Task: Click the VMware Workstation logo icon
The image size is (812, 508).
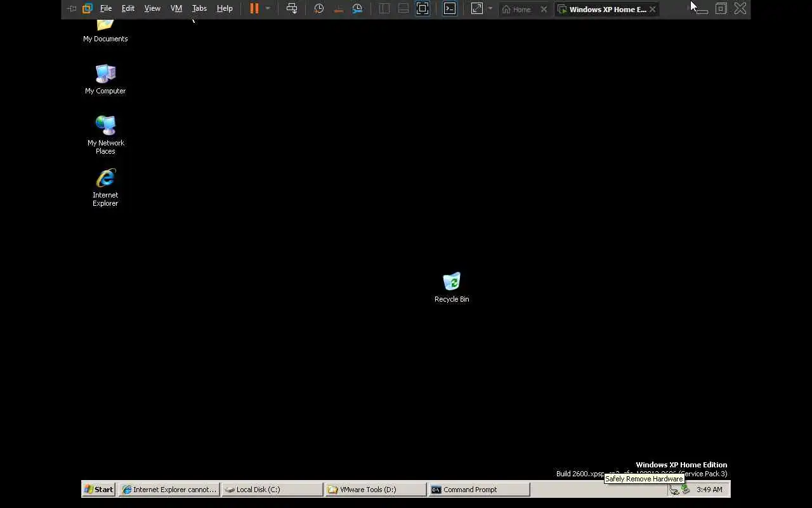Action: pos(88,9)
